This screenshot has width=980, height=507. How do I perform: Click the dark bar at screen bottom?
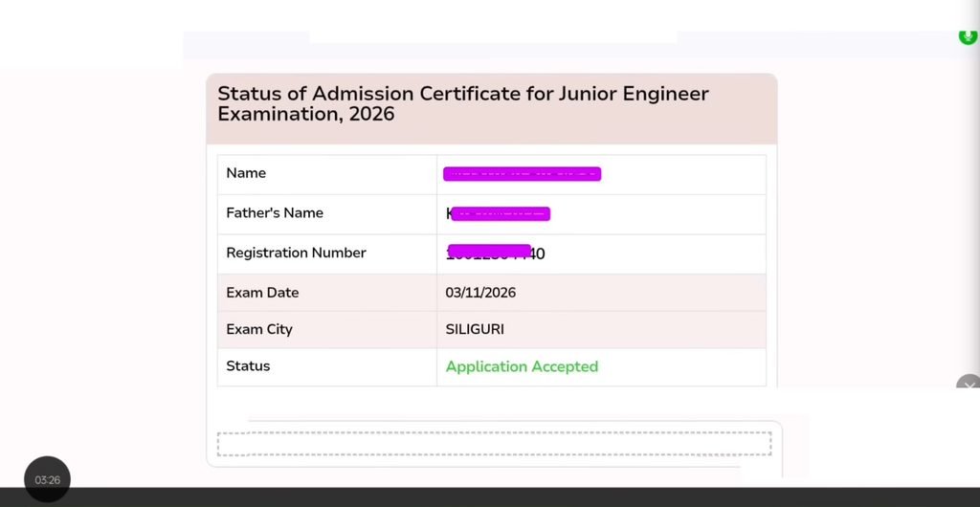[x=490, y=497]
